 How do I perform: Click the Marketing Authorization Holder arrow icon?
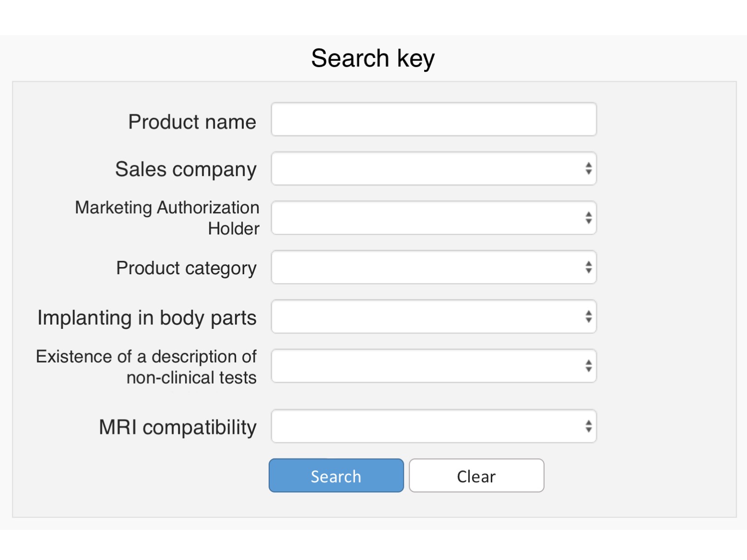pos(589,218)
